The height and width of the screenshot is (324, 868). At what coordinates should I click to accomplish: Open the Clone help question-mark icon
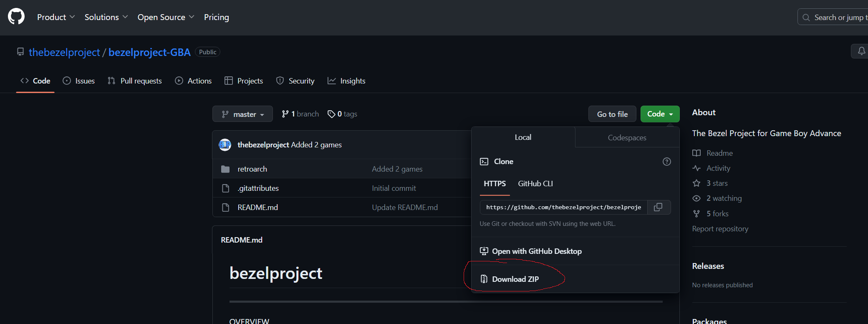click(667, 162)
